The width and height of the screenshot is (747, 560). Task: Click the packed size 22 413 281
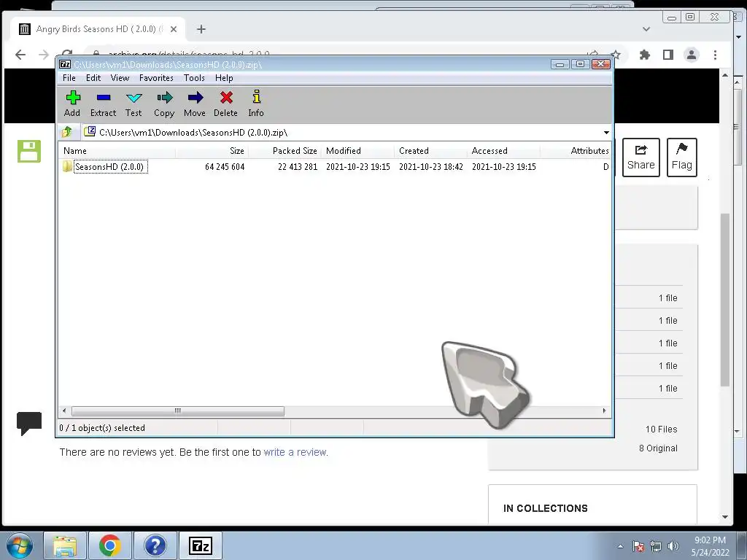click(298, 167)
